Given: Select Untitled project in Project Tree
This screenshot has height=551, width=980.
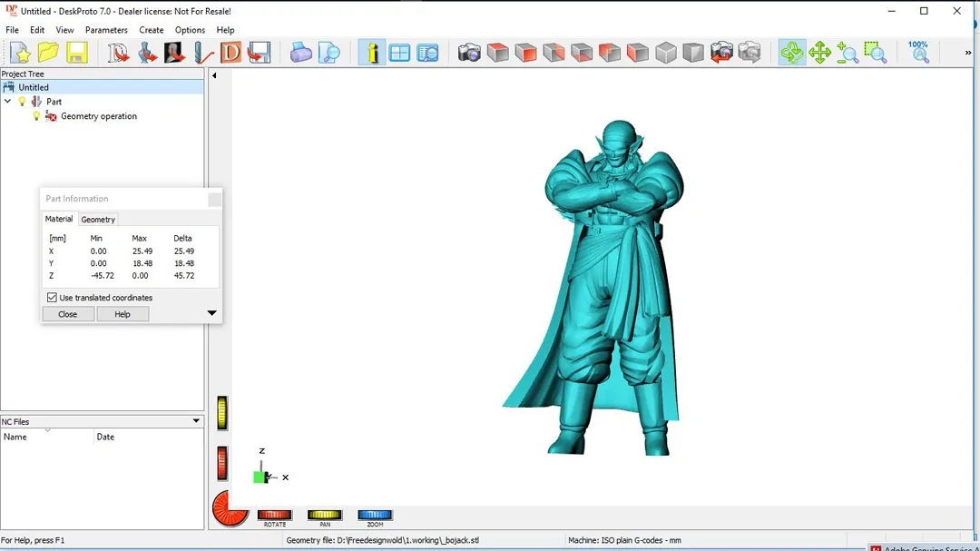Looking at the screenshot, I should click(x=102, y=87).
